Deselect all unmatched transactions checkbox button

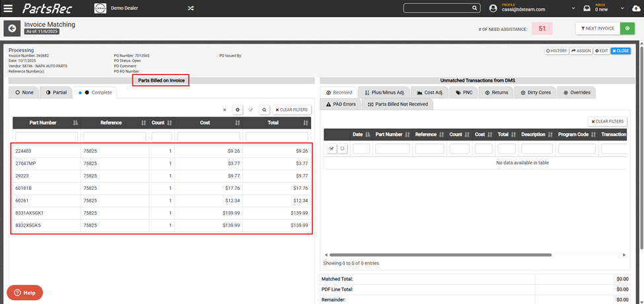[343, 149]
